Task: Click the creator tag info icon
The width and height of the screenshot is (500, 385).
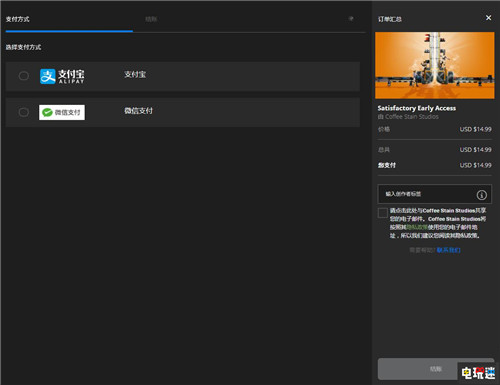Action: click(481, 195)
